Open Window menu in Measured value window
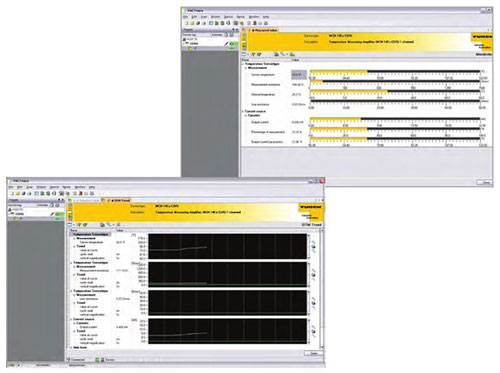 (x=254, y=17)
